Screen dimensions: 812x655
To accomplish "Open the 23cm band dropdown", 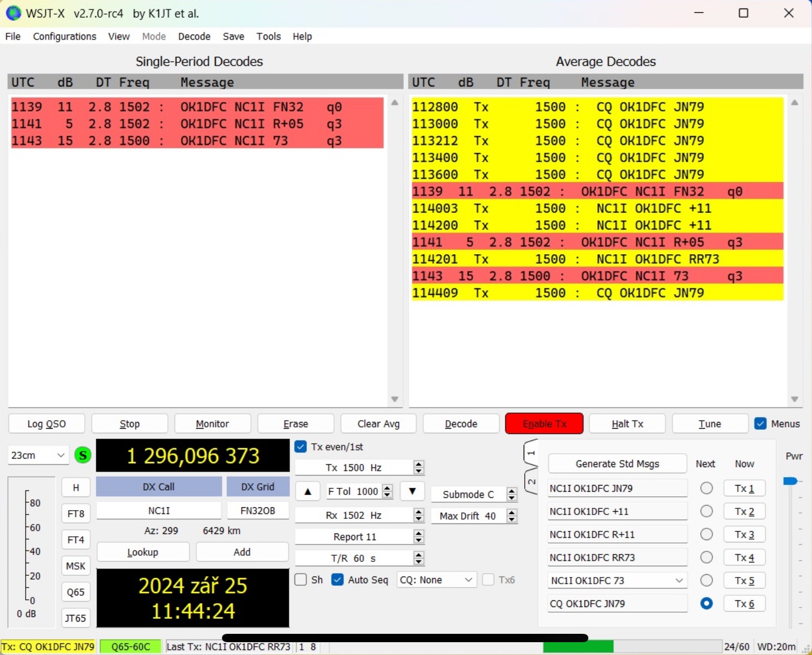I will pos(38,455).
